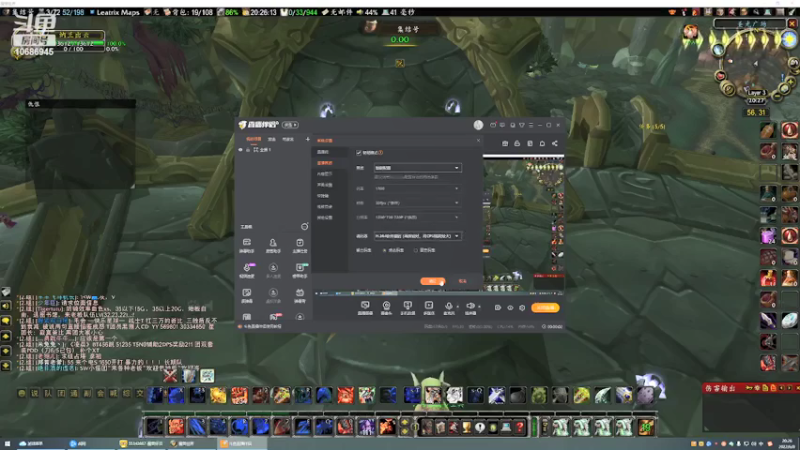Close the settings dialog with its X

tap(478, 140)
